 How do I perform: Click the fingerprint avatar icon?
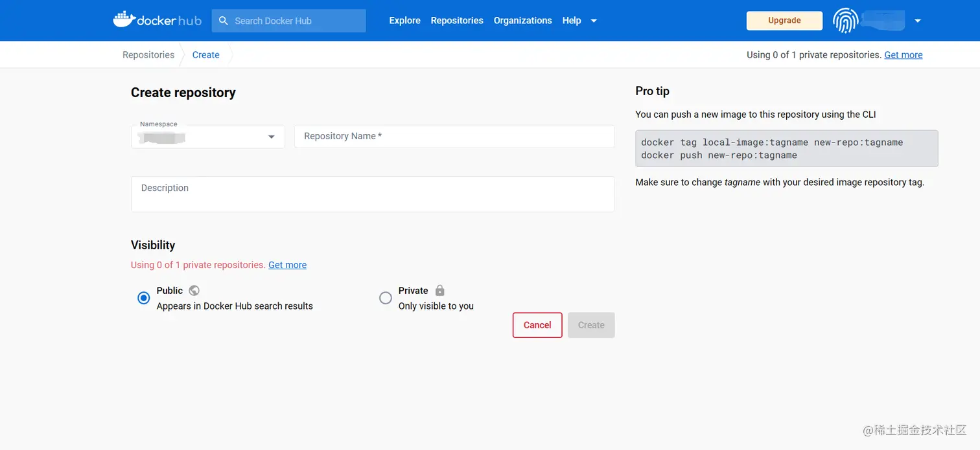(845, 21)
